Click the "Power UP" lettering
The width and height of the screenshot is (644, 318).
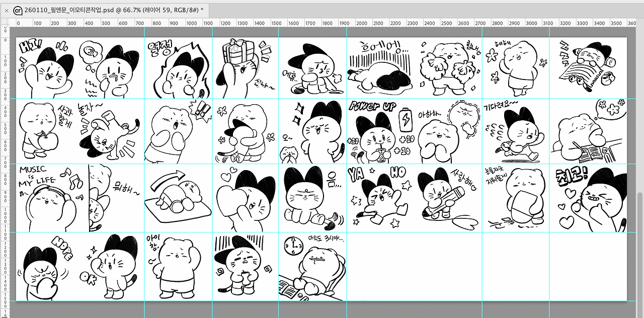pyautogui.click(x=372, y=106)
